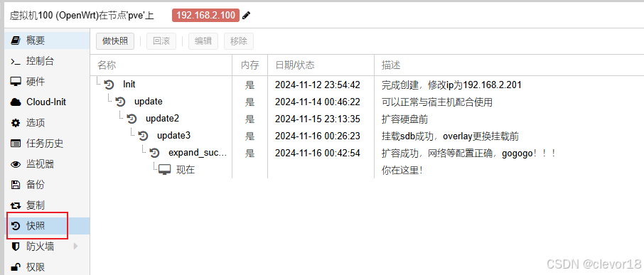Click the eye icon beside 监视器
This screenshot has height=275, width=644.
pos(16,164)
